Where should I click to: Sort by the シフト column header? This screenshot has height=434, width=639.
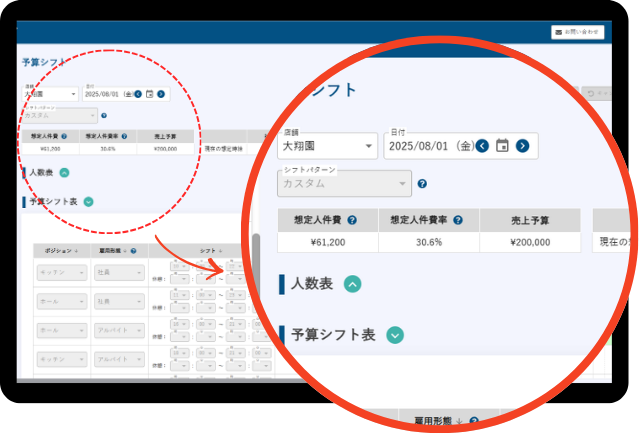coord(211,251)
